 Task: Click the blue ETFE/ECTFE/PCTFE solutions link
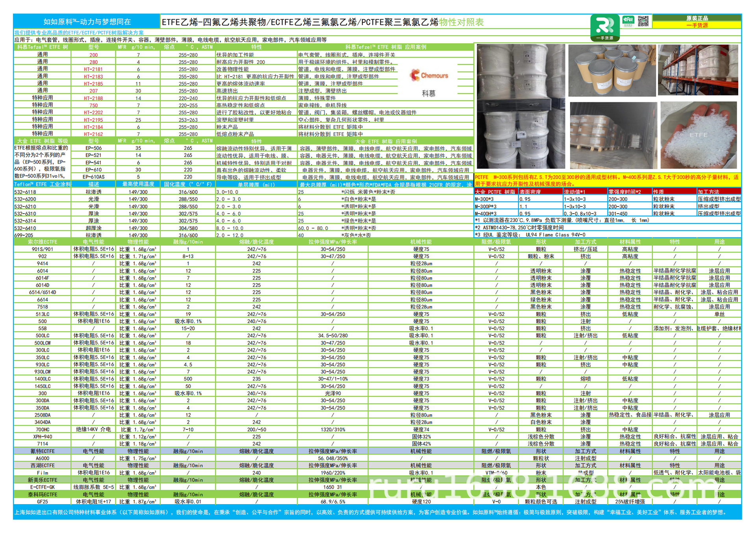point(79,33)
